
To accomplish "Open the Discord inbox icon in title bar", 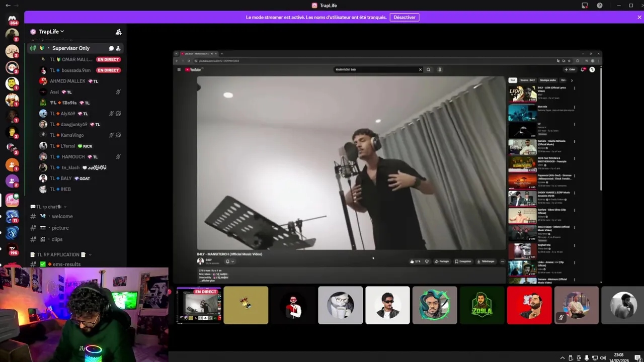I will pos(585,6).
